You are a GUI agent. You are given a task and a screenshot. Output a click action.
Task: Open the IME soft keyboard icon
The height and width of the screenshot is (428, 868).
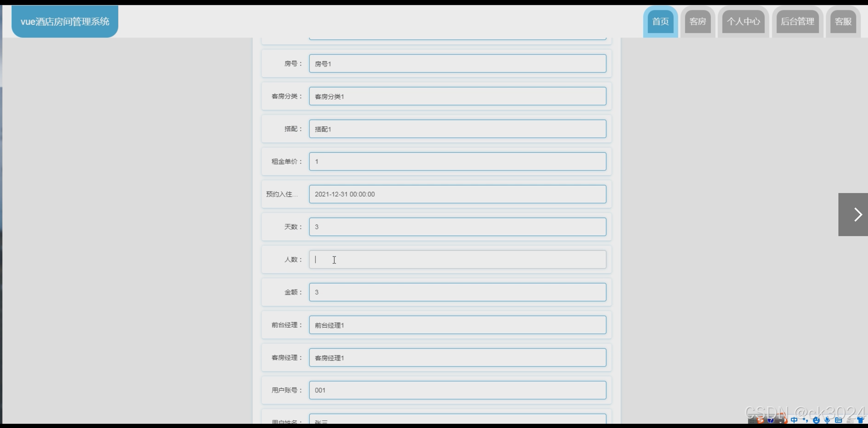[838, 420]
